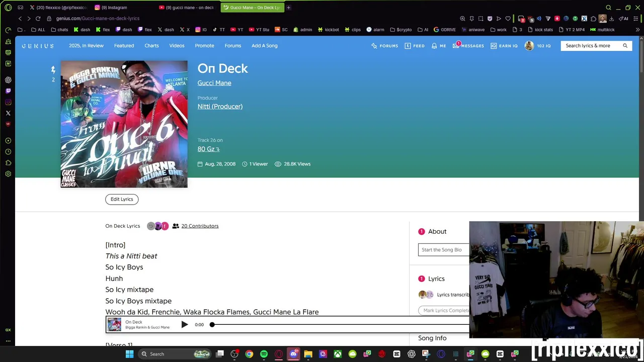Switch to the flexxico X tab
This screenshot has height=362, width=644.
[x=58, y=8]
